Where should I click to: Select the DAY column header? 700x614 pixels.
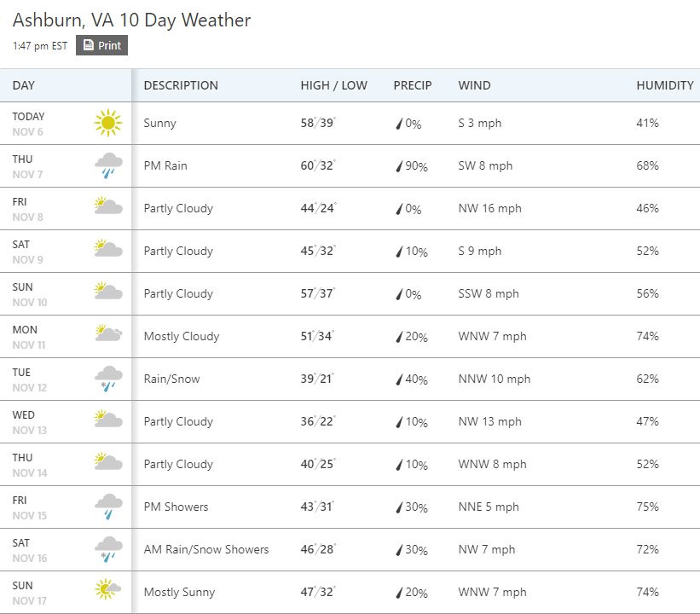[24, 85]
